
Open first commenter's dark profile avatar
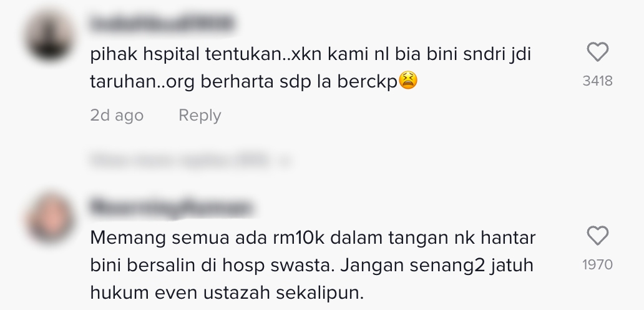50,37
